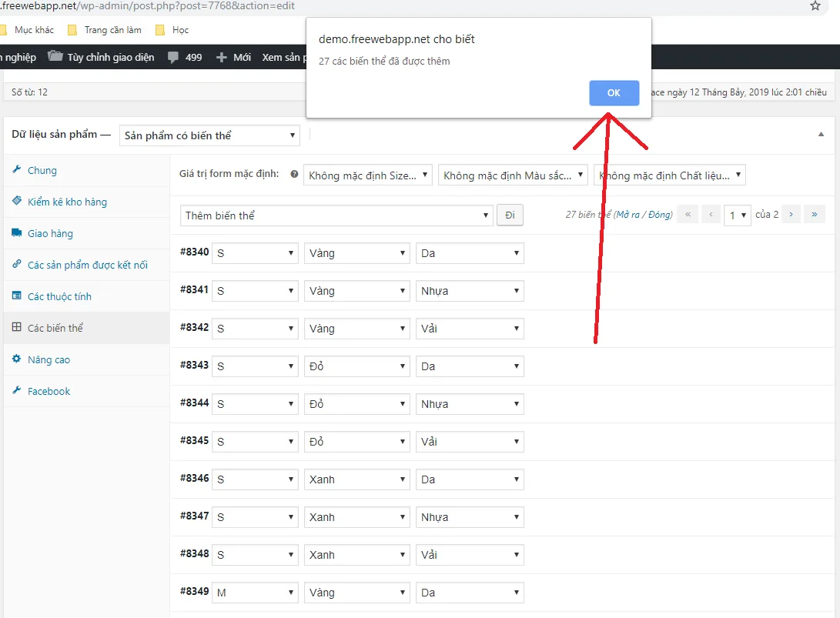Viewport: 840px width, 618px height.
Task: Click the list icon beside Các thuộc tính
Action: [17, 296]
